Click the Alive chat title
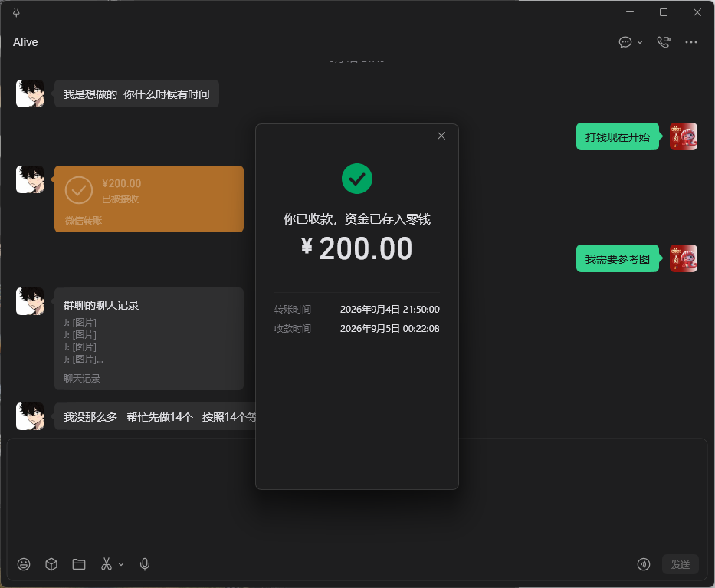Viewport: 715px width, 588px height. [x=25, y=42]
